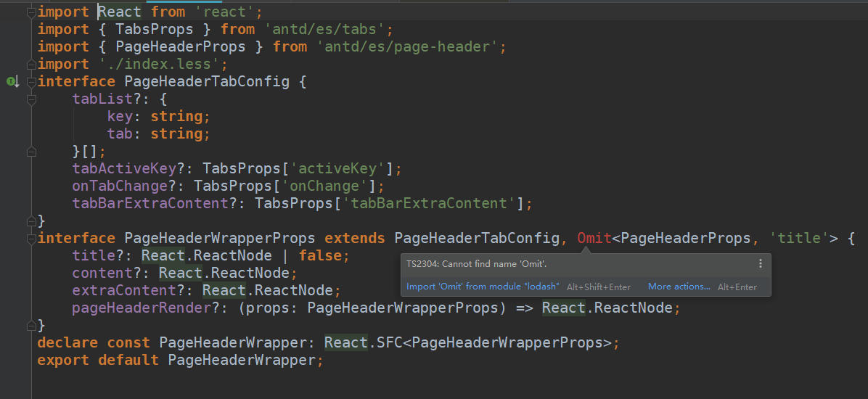Open the kebab menu in the error tooltip
868x399 pixels.
[x=760, y=263]
